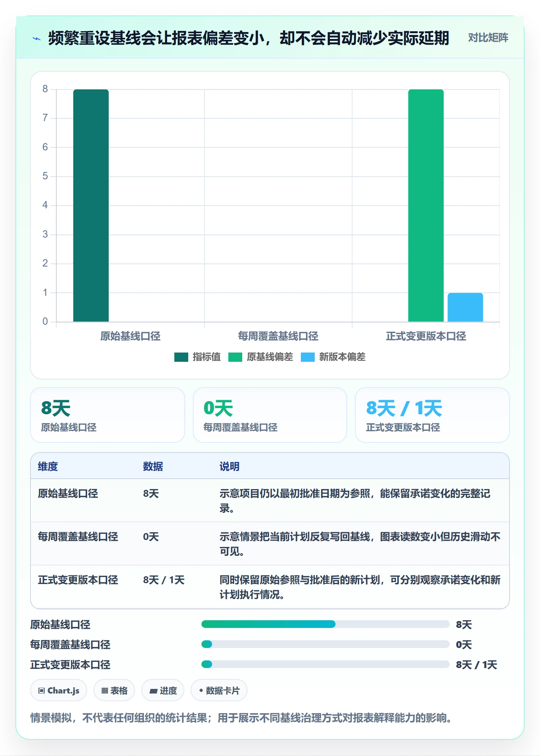Click the green bar for 正式变更版本口径

[x=426, y=205]
